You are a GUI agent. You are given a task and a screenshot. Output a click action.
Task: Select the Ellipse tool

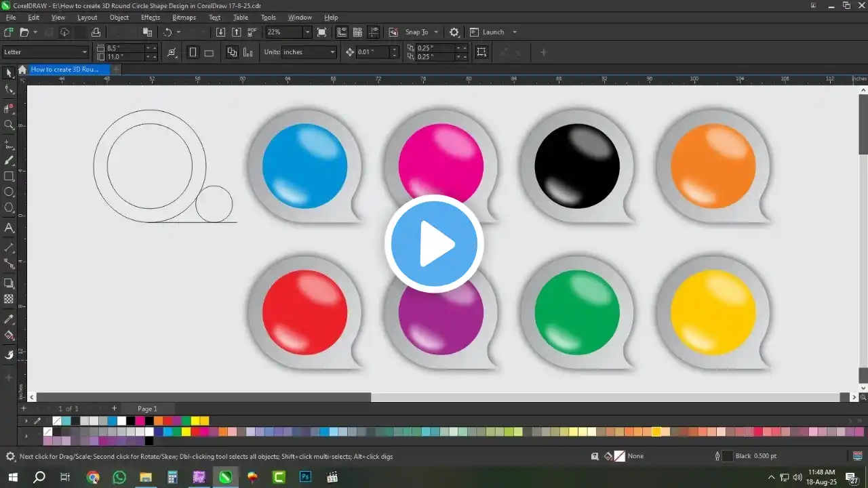(9, 192)
